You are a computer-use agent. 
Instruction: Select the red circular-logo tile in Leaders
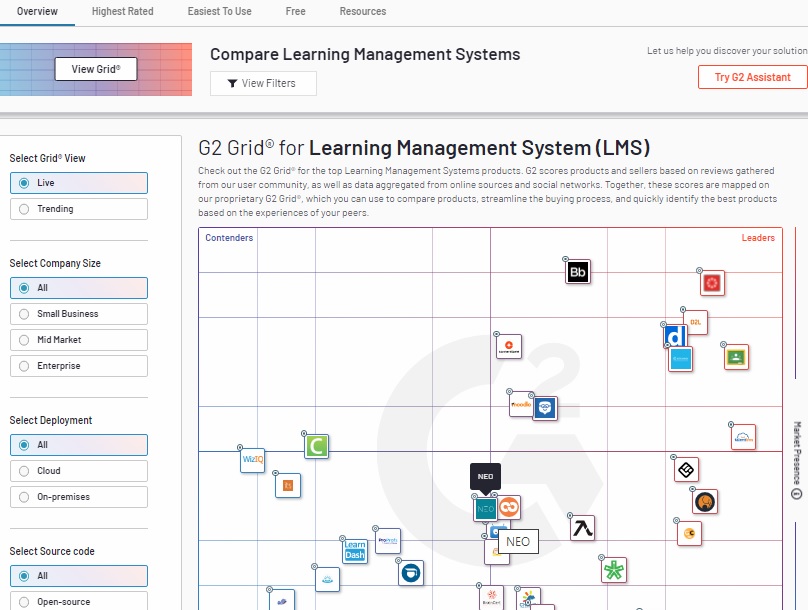712,283
